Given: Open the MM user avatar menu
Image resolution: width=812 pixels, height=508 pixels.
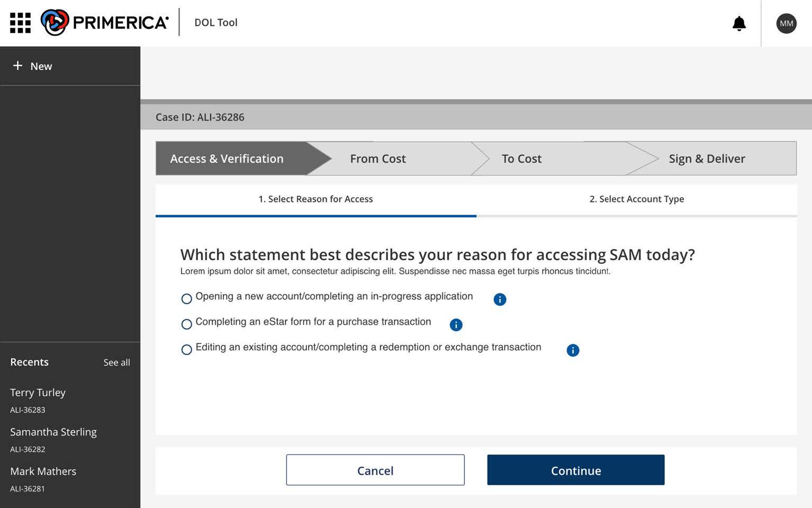Looking at the screenshot, I should [x=786, y=23].
